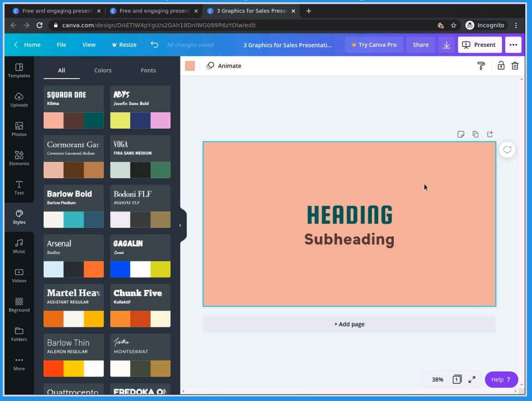This screenshot has height=401, width=532.
Task: Open more options with the ellipsis menu
Action: pos(513,45)
